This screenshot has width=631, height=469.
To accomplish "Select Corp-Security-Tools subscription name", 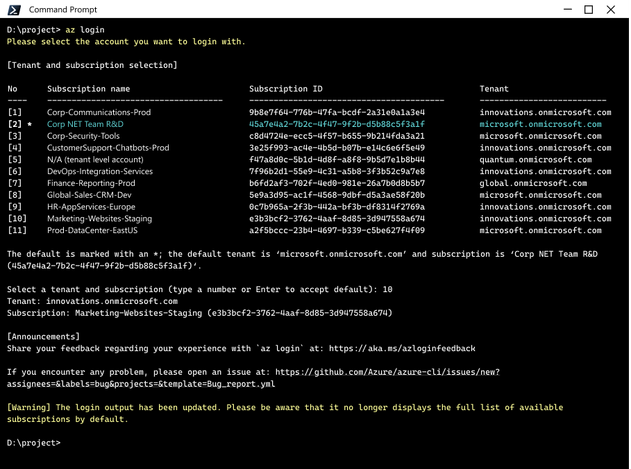I will click(x=83, y=136).
